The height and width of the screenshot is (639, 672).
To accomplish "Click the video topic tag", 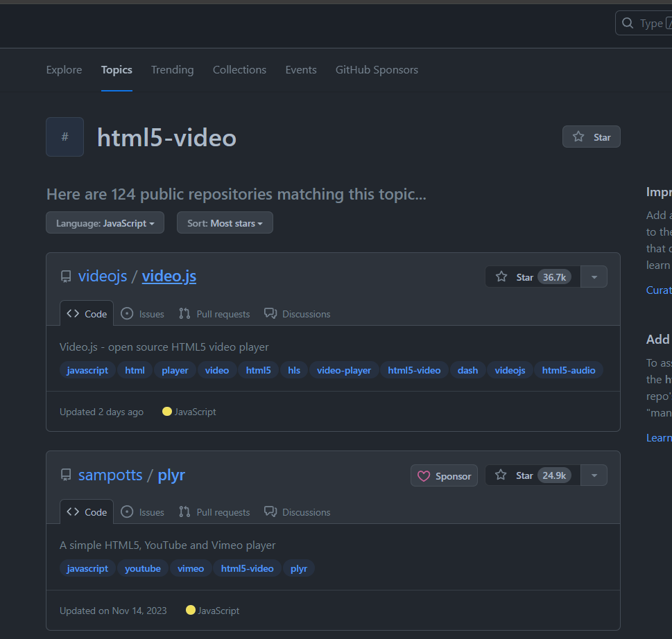I will pos(217,370).
